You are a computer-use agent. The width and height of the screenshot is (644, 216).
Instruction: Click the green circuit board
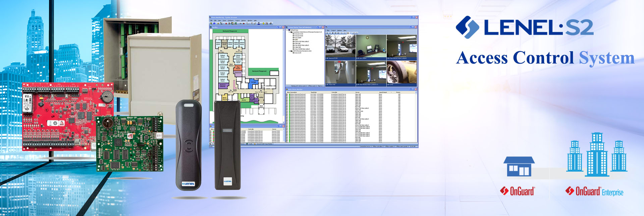129,144
